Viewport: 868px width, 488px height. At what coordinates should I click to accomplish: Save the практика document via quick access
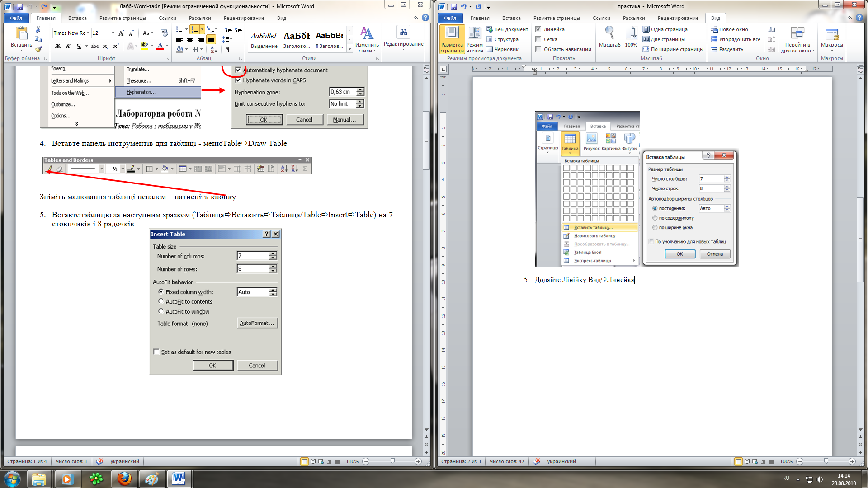click(453, 7)
